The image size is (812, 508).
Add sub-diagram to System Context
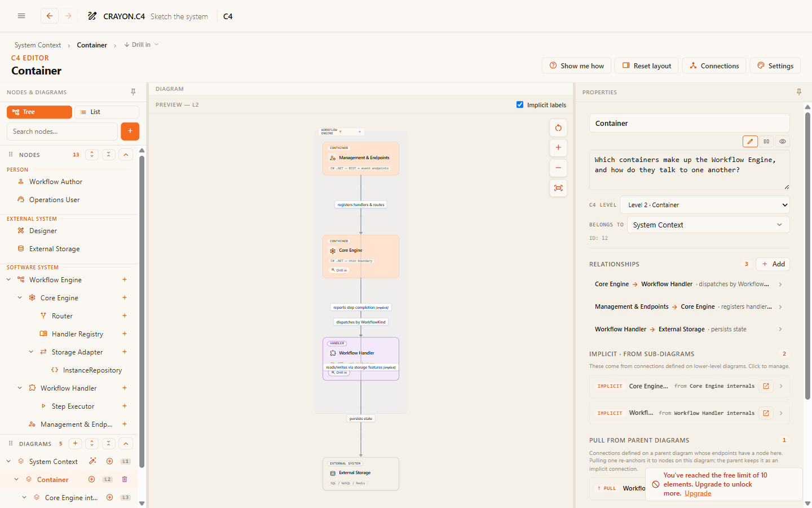coord(110,461)
